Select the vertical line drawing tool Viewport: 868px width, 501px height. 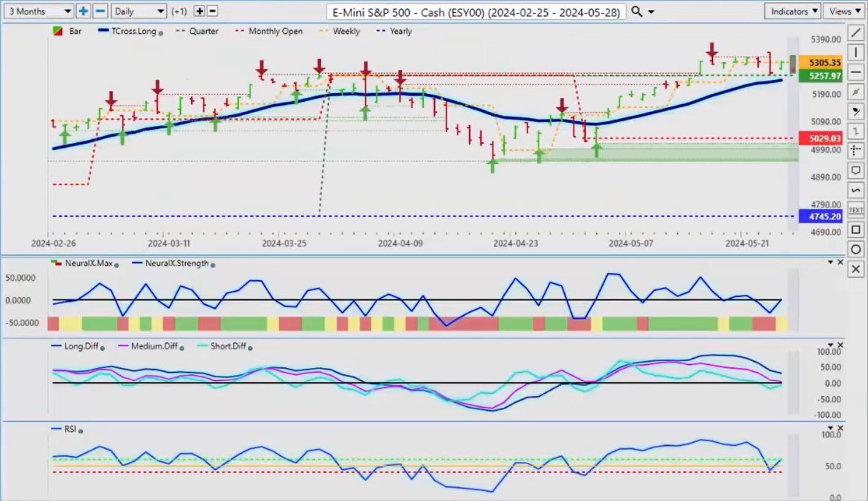[856, 52]
